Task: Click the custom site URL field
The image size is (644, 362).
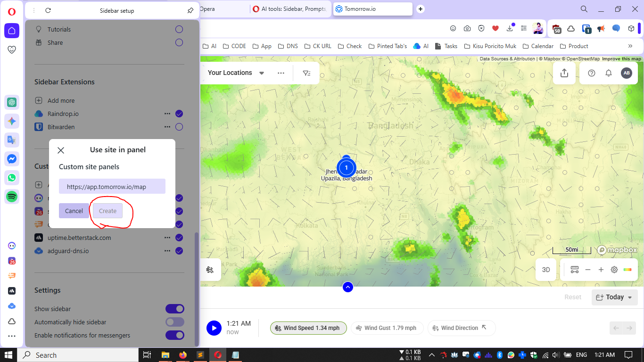Action: (x=112, y=186)
